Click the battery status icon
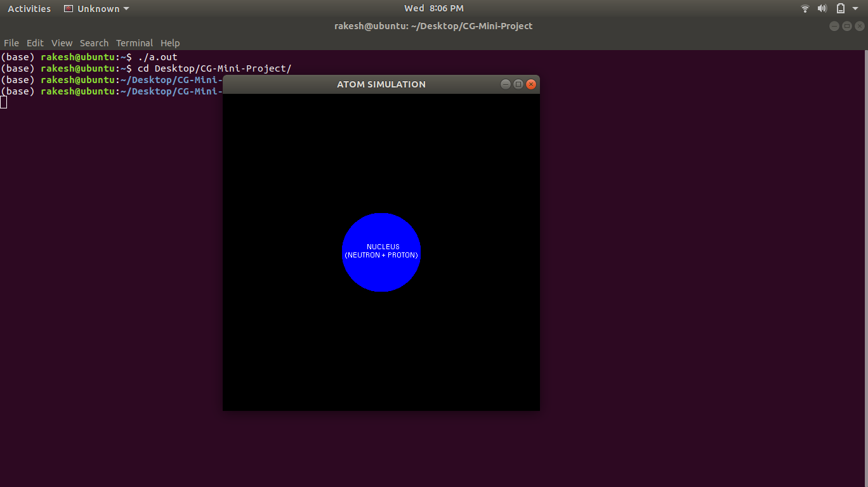868x487 pixels. pos(841,8)
